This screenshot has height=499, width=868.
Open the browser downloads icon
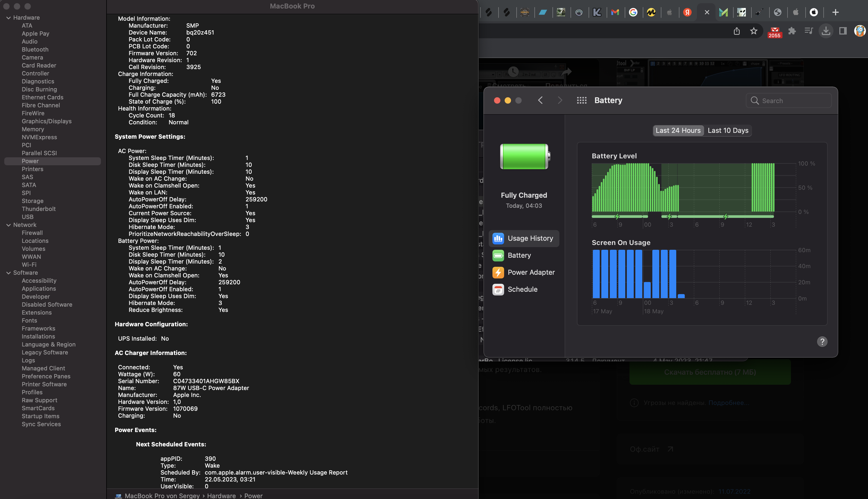826,31
